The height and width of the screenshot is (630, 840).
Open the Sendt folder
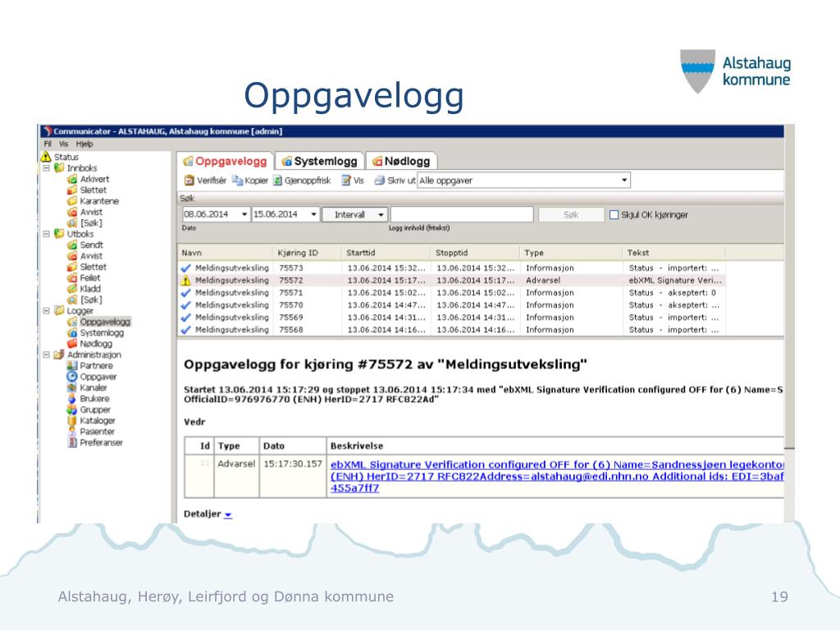point(85,244)
